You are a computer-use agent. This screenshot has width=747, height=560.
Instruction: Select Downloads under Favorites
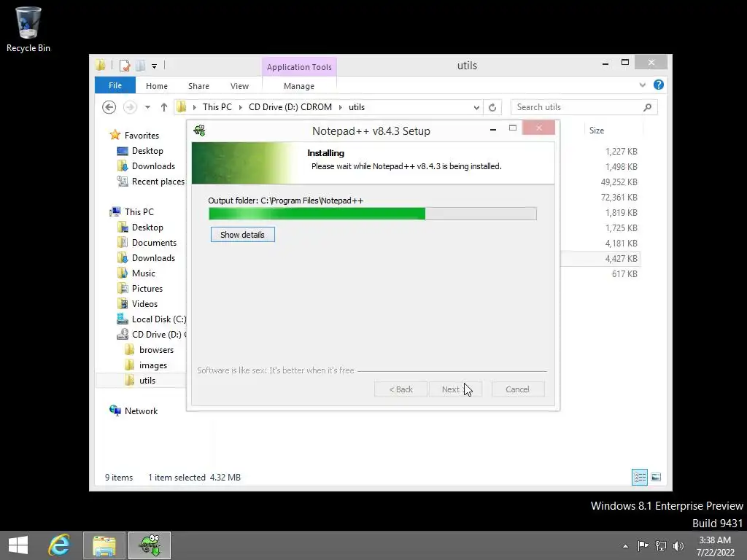tap(153, 166)
